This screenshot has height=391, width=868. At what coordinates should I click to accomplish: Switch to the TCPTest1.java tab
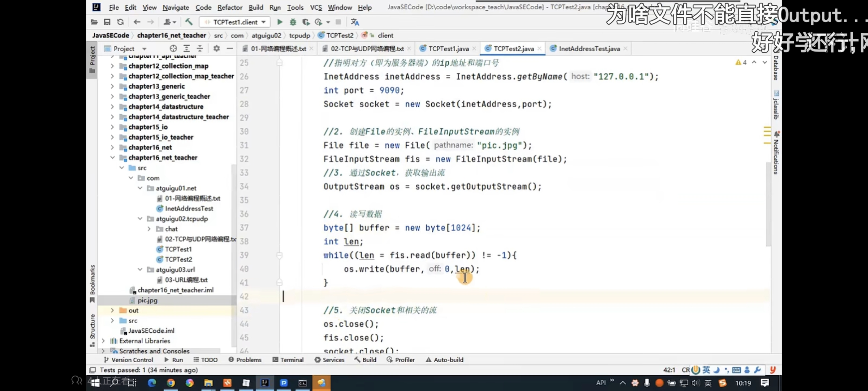(x=448, y=49)
